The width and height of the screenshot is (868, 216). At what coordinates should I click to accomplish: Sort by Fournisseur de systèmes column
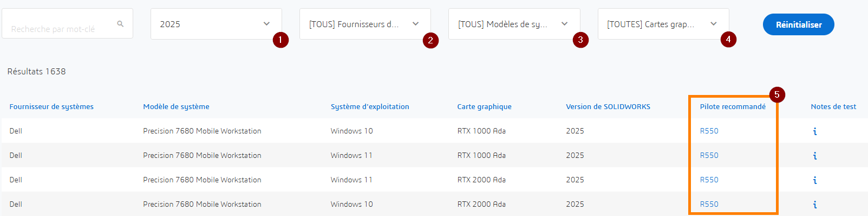(x=51, y=106)
